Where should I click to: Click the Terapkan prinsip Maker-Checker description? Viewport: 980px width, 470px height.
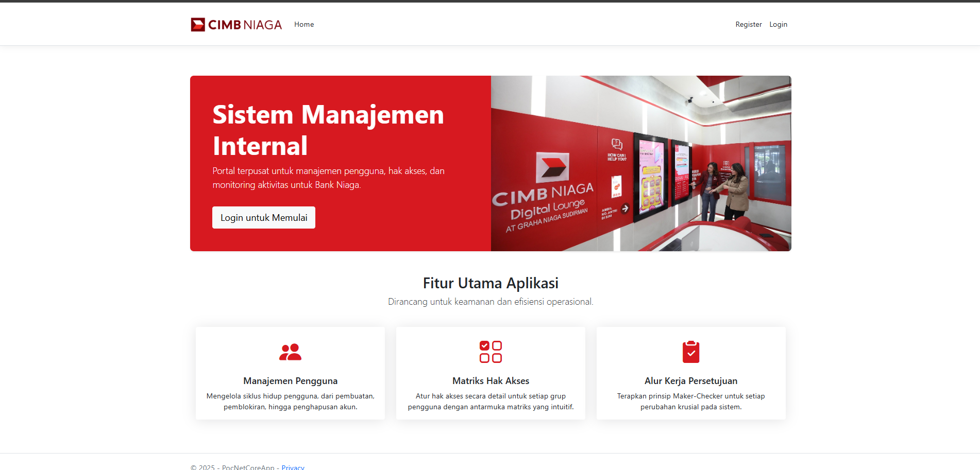[x=691, y=402]
